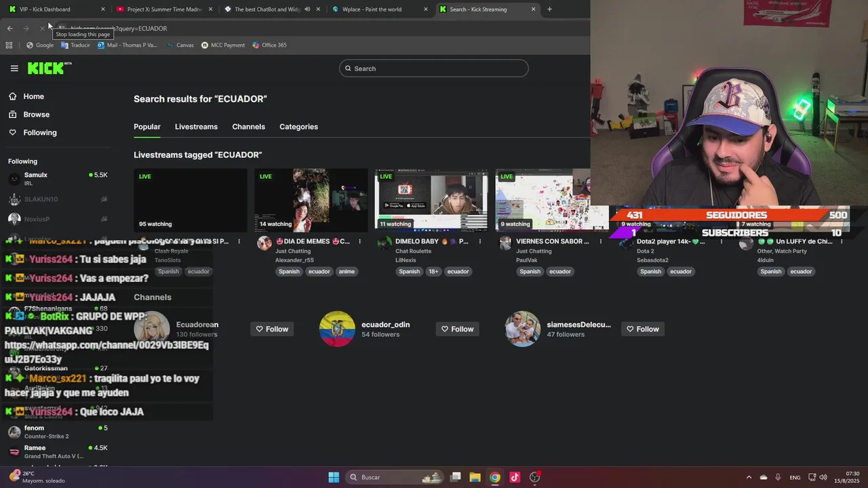Open the stream thumbnail with 11 watching
Image resolution: width=868 pixels, height=488 pixels.
coord(431,200)
